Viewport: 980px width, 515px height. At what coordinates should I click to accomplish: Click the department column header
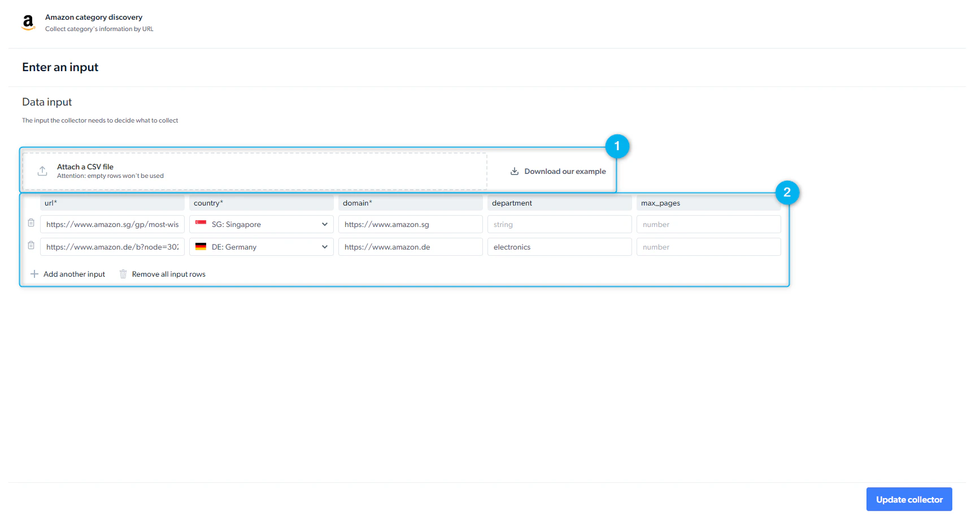[x=560, y=203]
